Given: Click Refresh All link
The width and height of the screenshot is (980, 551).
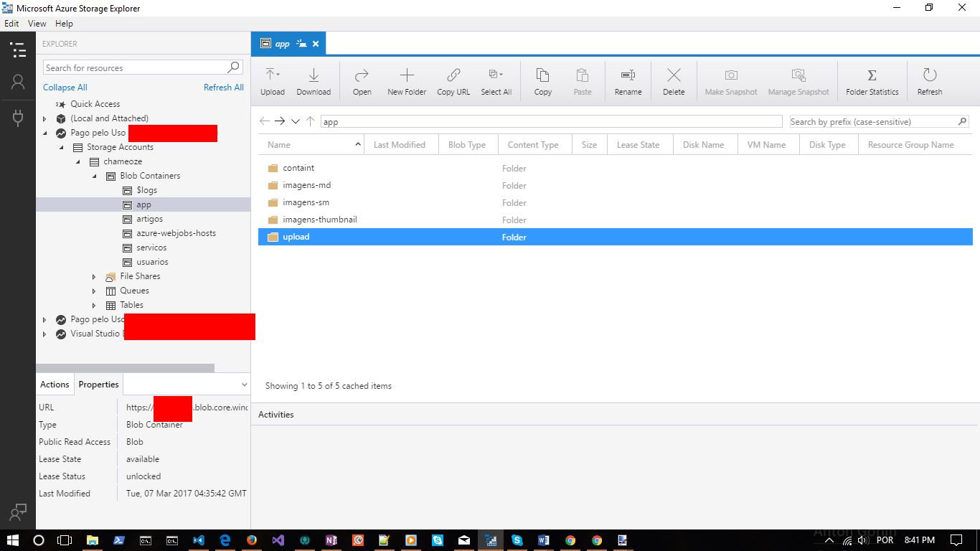Looking at the screenshot, I should [223, 88].
